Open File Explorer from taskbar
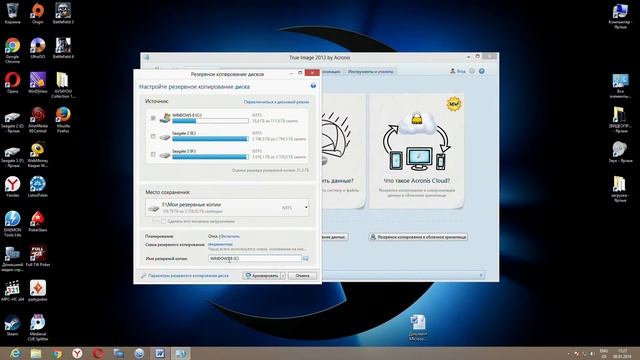Viewport: 640px width, 360px height. pos(36,353)
